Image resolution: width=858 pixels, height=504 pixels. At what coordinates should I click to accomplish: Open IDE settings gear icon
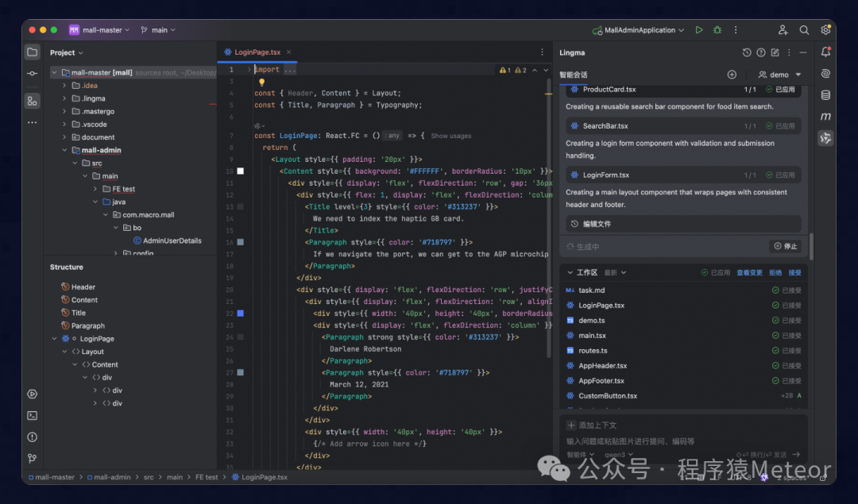825,30
